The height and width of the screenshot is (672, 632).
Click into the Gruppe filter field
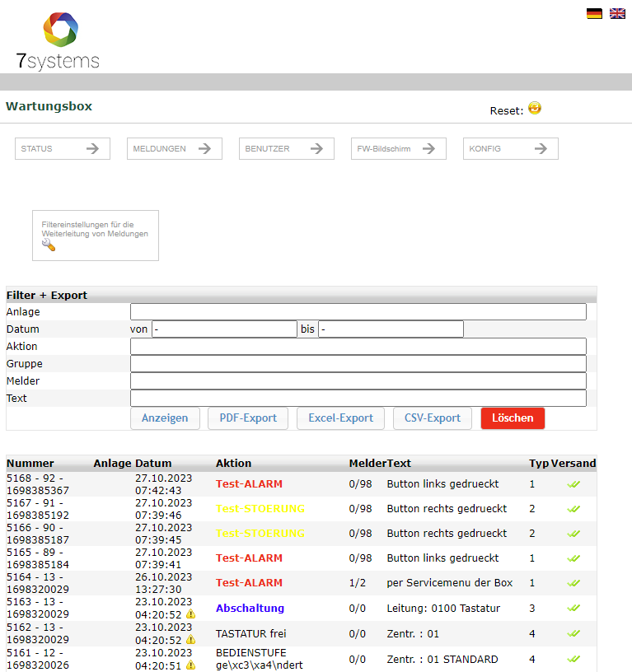pyautogui.click(x=358, y=363)
